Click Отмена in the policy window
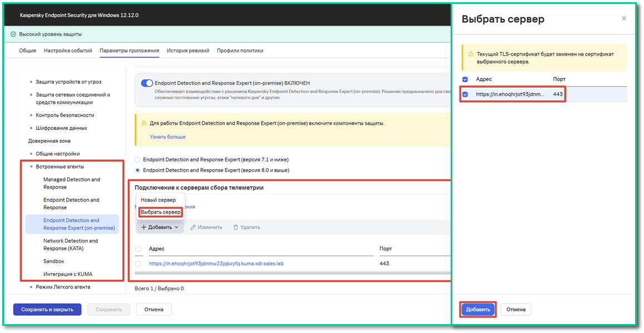Screen dimensions: 644x333 [x=153, y=310]
